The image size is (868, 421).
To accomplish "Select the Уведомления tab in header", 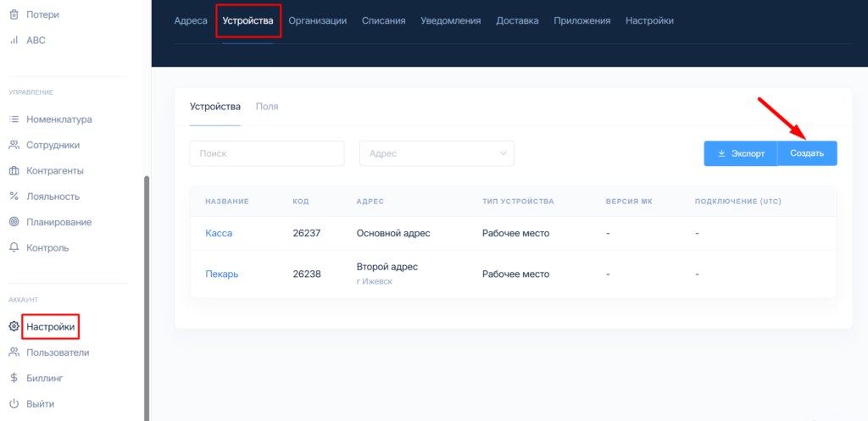I will click(450, 21).
